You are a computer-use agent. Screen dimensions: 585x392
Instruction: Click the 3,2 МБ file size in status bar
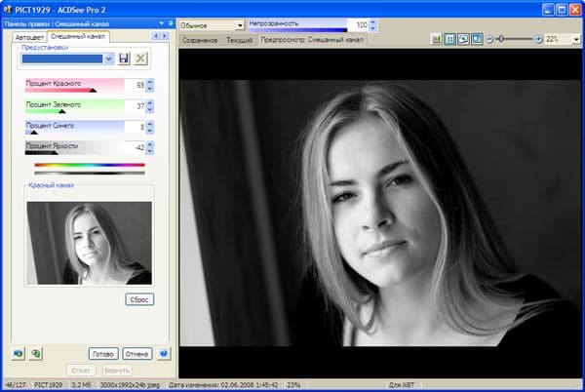point(81,385)
